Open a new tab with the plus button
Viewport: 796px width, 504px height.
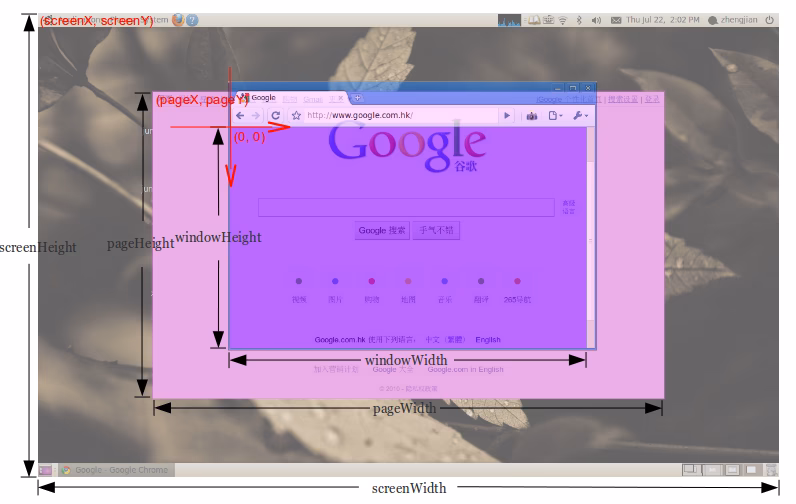pyautogui.click(x=357, y=97)
